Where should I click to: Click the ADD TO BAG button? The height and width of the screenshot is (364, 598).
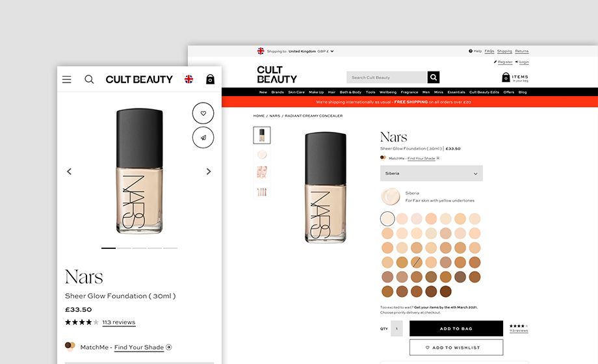tap(456, 328)
